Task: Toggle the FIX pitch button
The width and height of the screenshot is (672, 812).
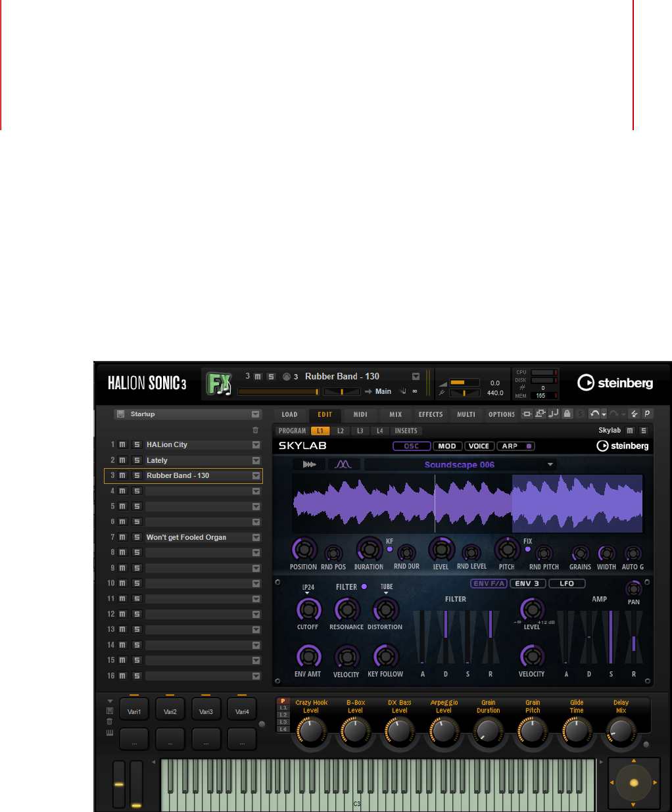Action: 527,549
